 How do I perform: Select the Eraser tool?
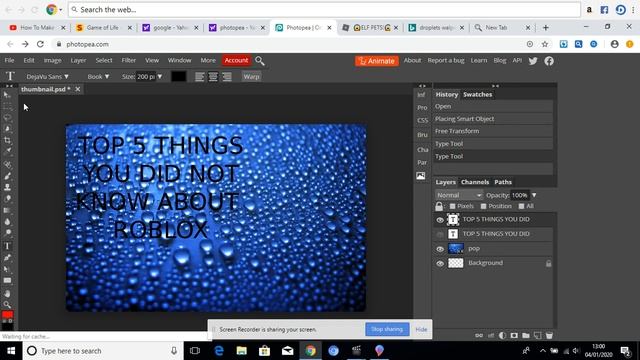click(7, 199)
